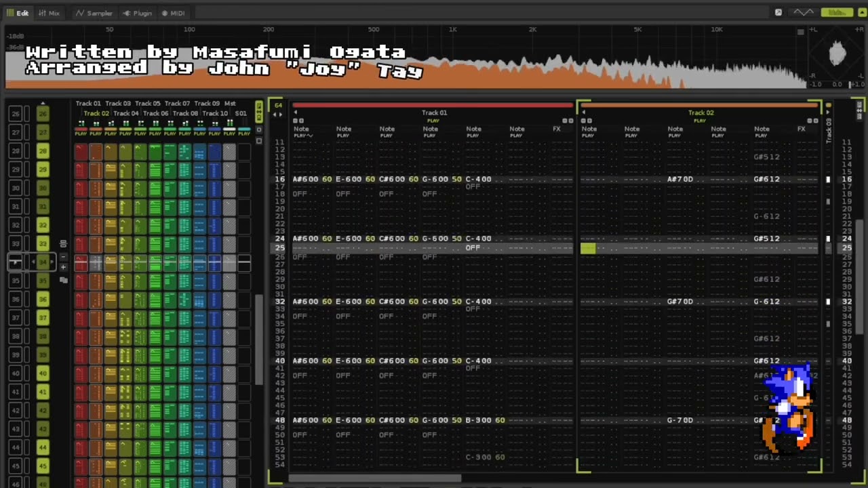
Task: Open the Mix tab
Action: 50,13
